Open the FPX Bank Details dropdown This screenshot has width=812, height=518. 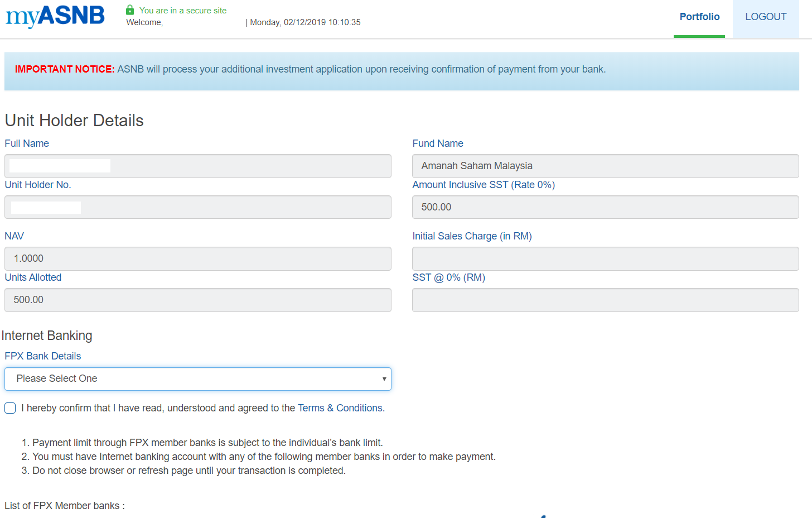coord(198,379)
